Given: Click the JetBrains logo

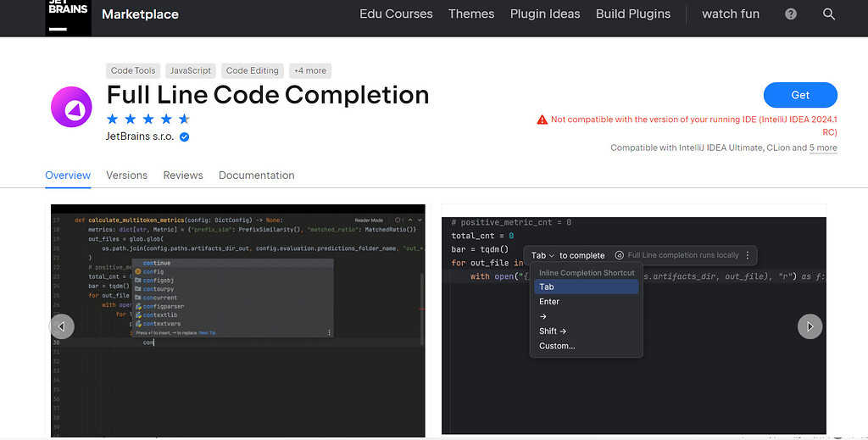Looking at the screenshot, I should tap(68, 17).
